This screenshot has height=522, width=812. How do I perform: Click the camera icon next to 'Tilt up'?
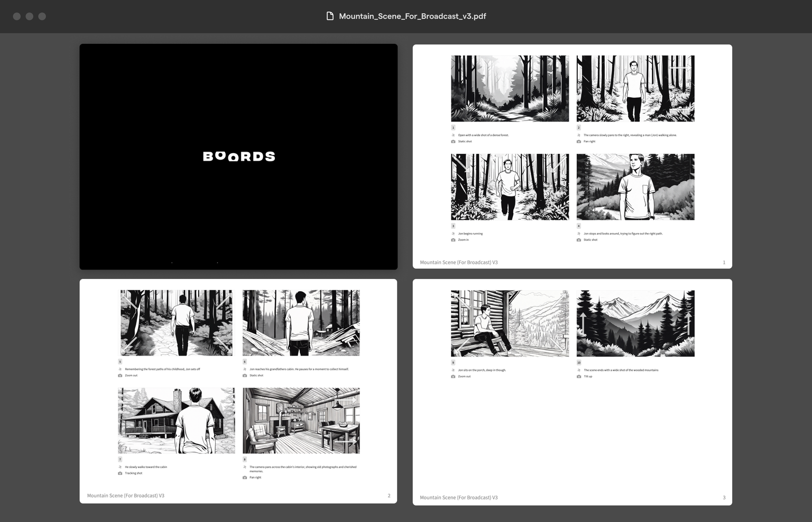578,376
